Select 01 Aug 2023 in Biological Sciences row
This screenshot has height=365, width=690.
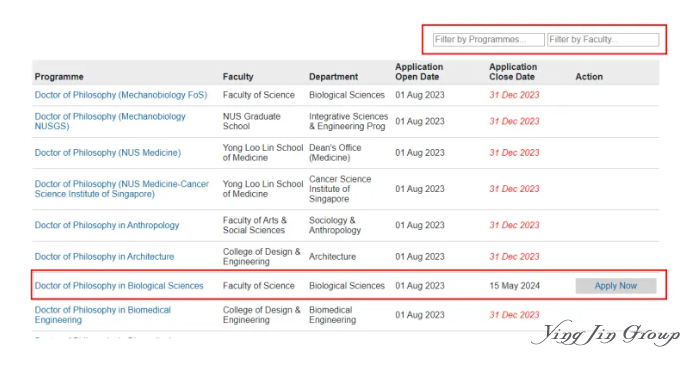click(420, 286)
